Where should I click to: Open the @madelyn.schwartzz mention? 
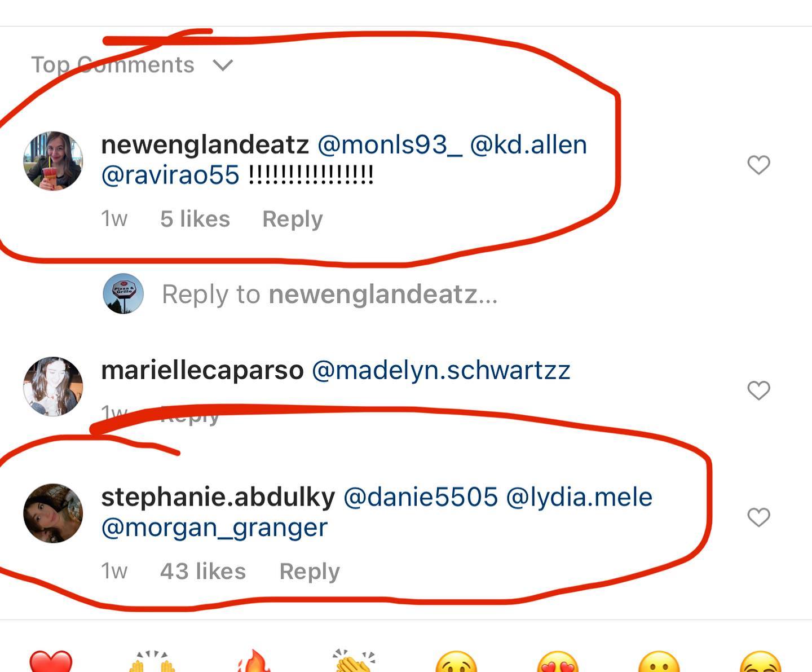441,371
